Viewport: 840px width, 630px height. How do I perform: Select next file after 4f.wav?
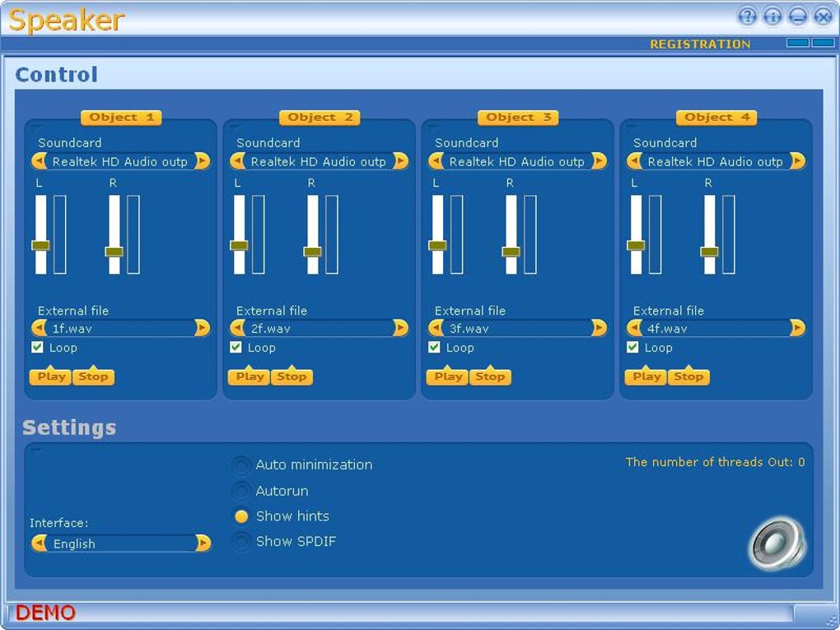pos(798,328)
